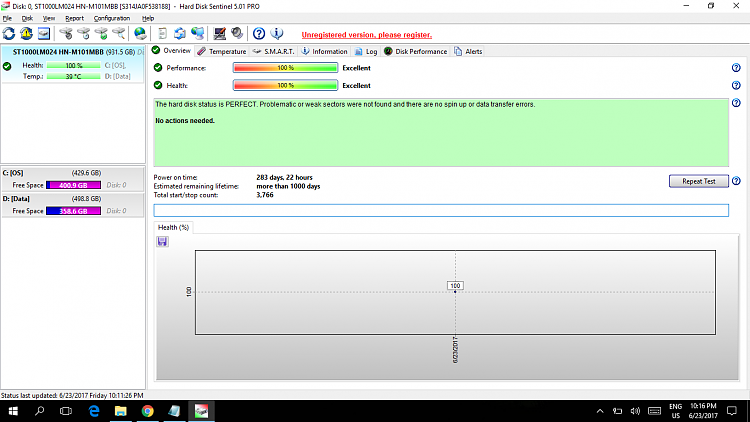This screenshot has width=750, height=422.
Task: Click the empty comment field below the statistics
Action: tap(441, 211)
